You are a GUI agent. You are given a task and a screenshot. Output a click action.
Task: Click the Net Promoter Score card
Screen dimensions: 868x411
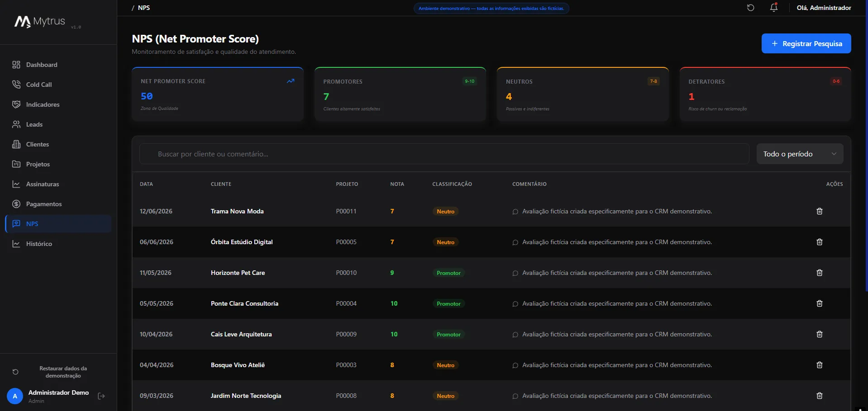[x=218, y=94]
